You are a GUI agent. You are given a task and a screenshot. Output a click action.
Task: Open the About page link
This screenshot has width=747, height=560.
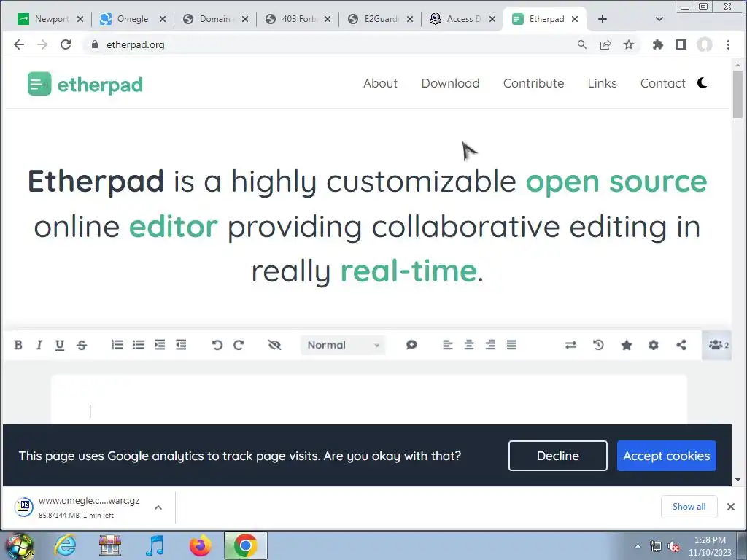tap(380, 83)
